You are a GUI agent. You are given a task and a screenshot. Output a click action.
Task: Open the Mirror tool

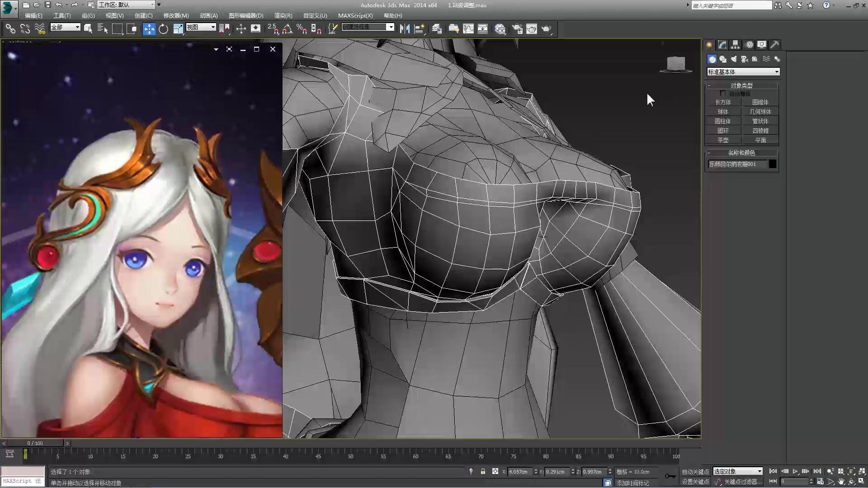pos(405,29)
